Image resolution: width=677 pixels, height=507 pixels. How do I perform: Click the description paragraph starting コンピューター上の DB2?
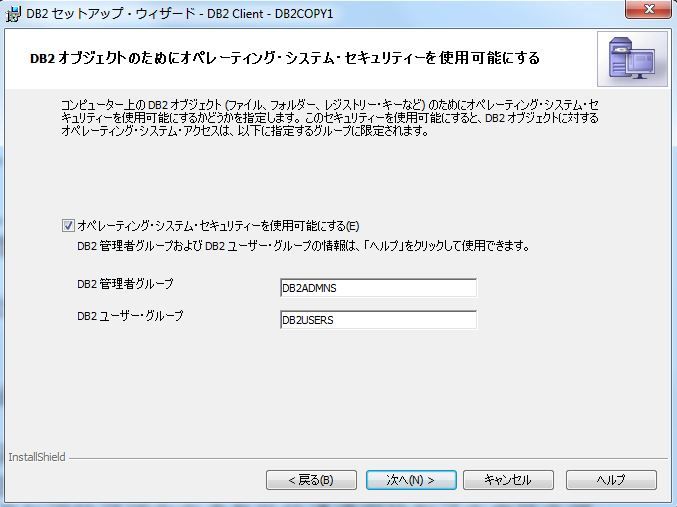pos(330,117)
